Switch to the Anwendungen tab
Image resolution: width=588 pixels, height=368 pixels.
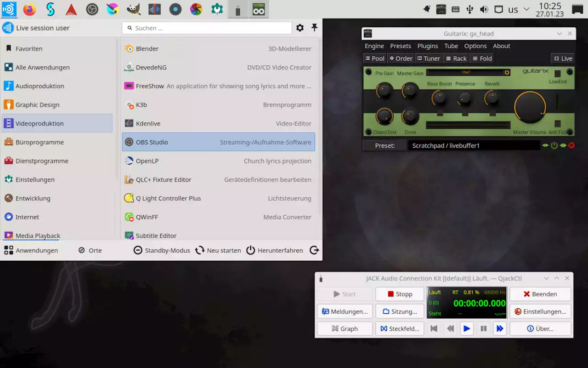click(31, 251)
